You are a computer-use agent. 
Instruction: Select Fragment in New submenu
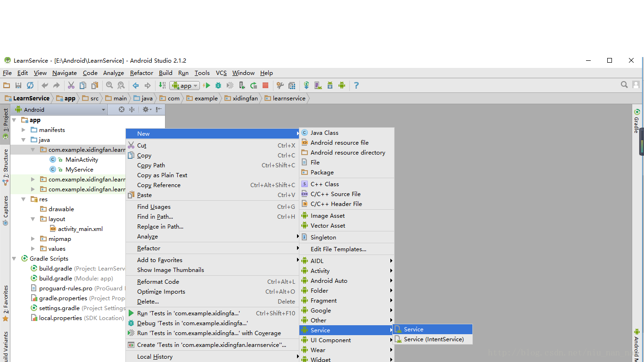[x=347, y=301]
